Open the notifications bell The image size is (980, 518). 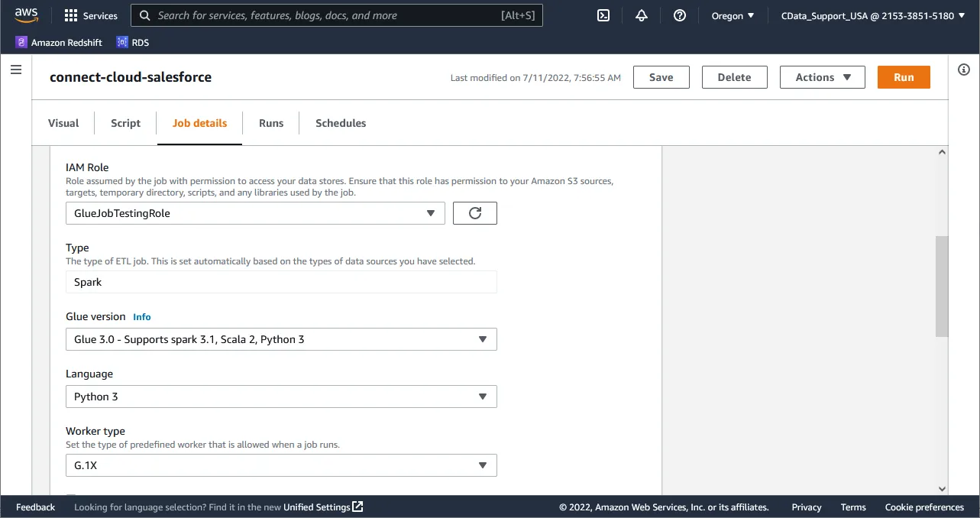(x=642, y=15)
